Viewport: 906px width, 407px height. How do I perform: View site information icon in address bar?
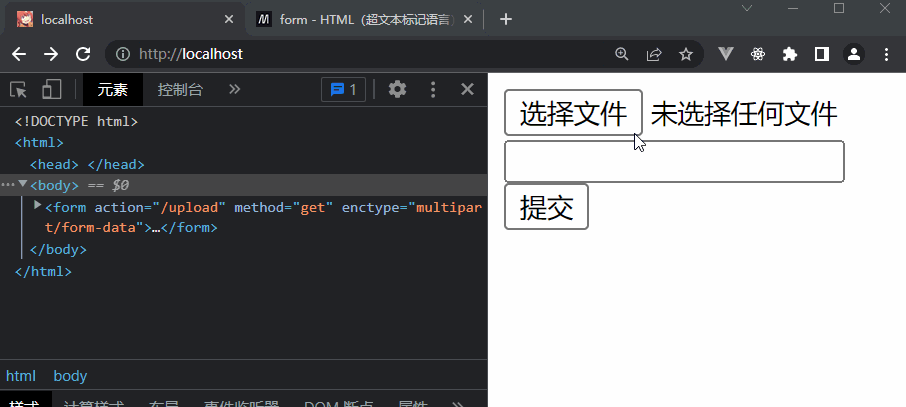point(122,54)
